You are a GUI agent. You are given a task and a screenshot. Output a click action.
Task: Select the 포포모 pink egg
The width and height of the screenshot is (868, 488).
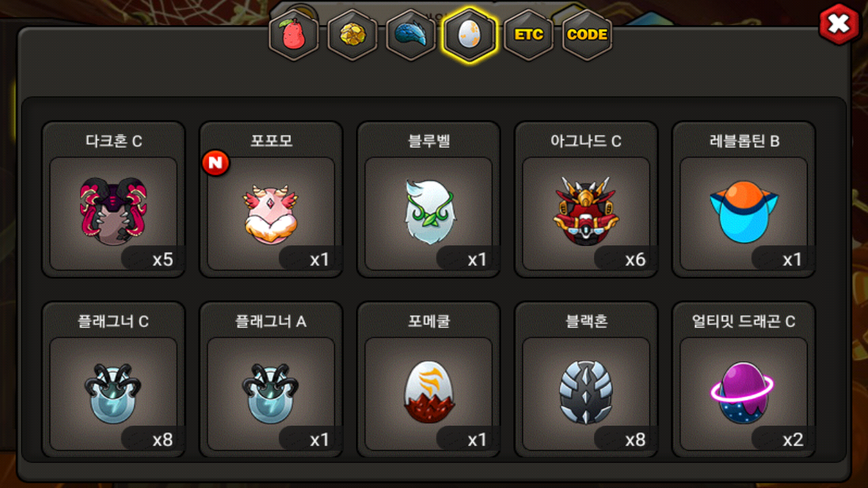point(271,199)
